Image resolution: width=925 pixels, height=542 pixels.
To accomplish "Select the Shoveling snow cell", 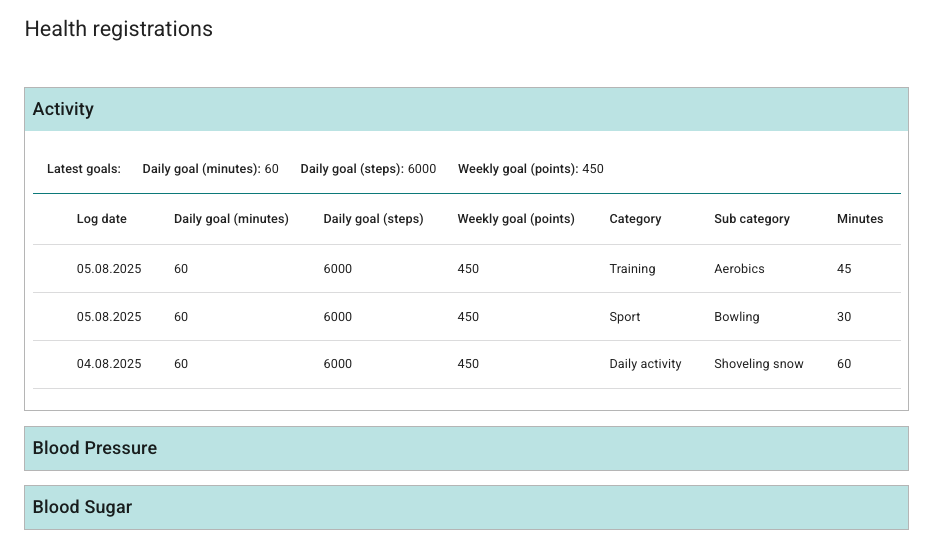I will 759,364.
